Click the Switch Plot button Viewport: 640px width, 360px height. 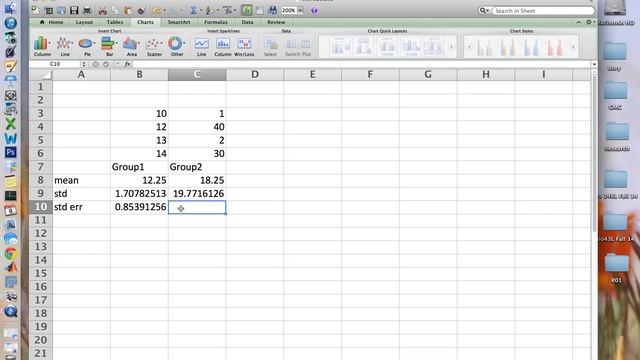pos(298,46)
